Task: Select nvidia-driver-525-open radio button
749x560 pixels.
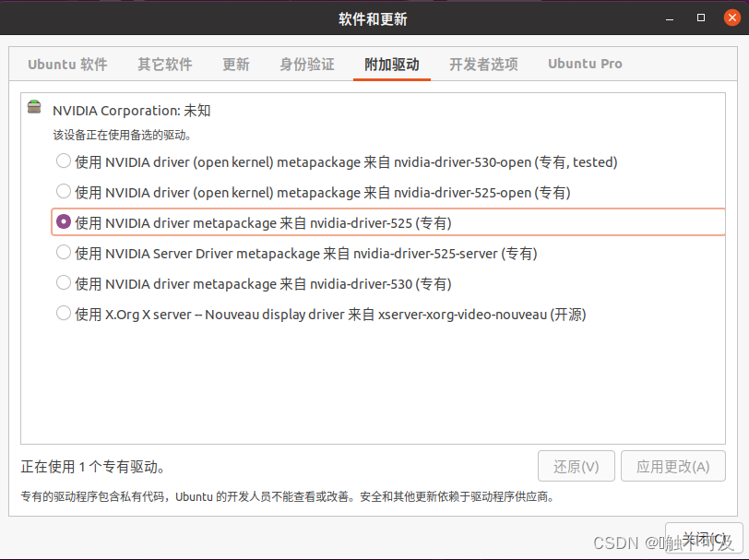Action: tap(63, 192)
